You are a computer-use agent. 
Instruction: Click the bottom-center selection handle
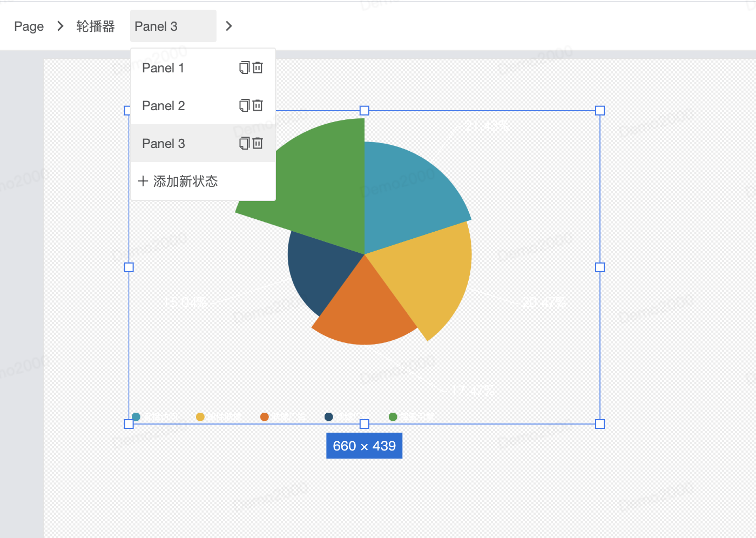(364, 424)
